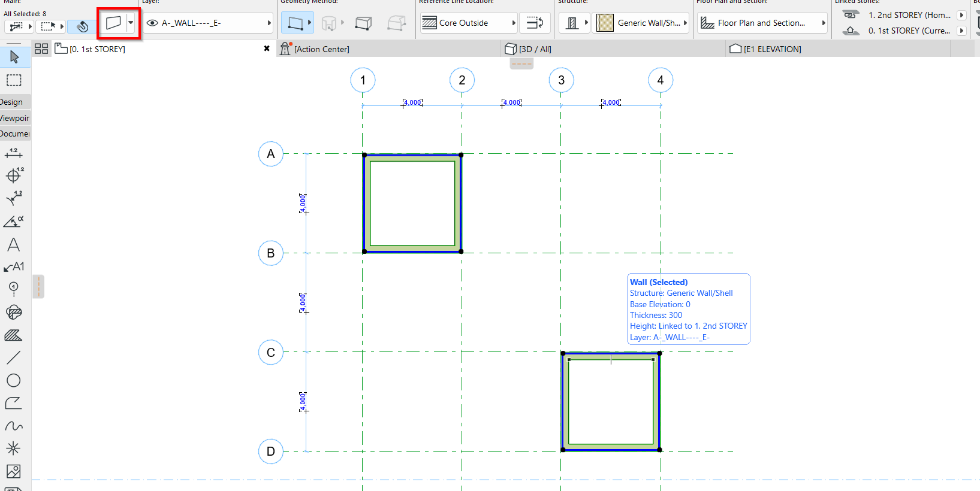Open the Core Outside reference line dropdown
Screen dimensions: 980x491
click(x=514, y=23)
